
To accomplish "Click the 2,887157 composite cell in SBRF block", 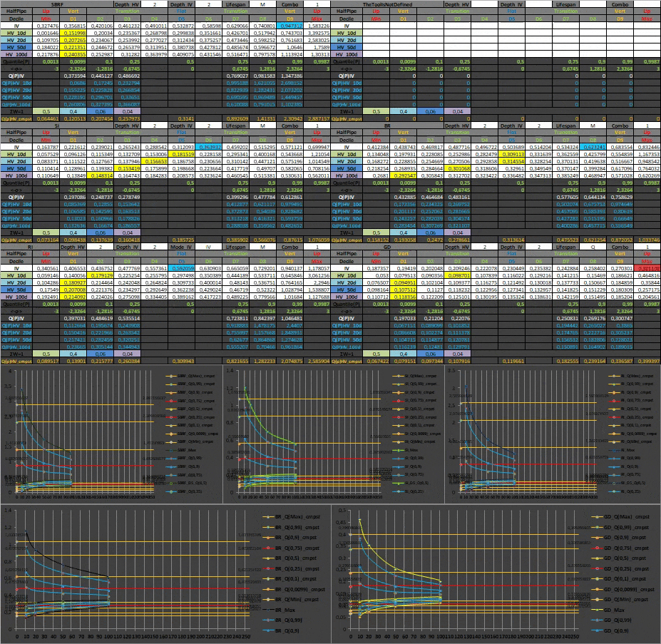I will 317,118.
